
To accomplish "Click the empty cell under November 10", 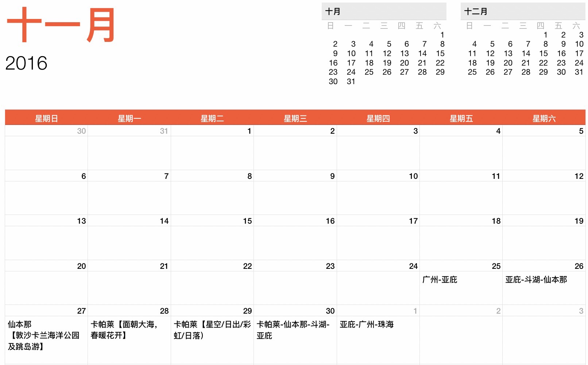I will [x=378, y=198].
